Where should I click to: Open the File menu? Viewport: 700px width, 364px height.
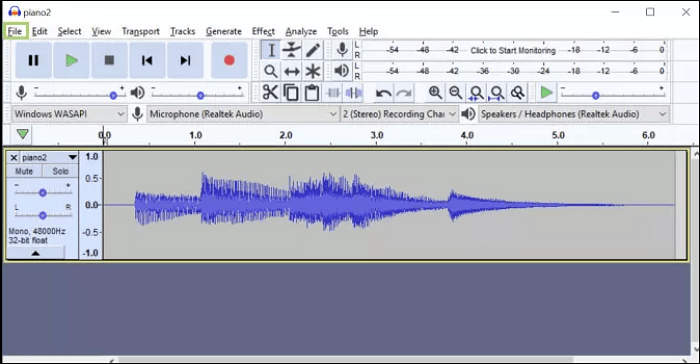(15, 31)
